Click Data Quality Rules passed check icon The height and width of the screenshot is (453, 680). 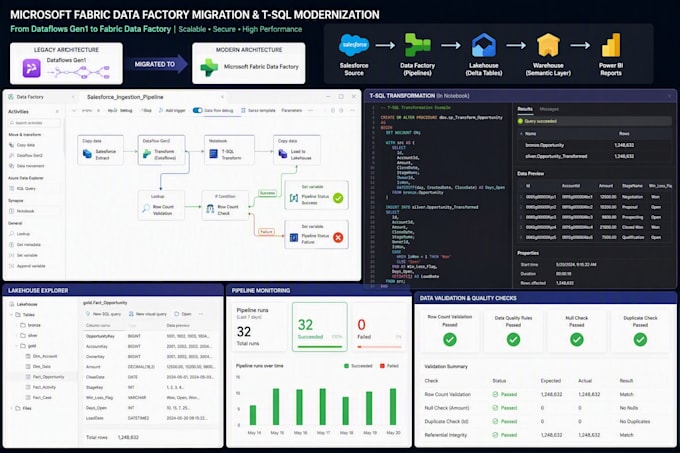coord(513,339)
